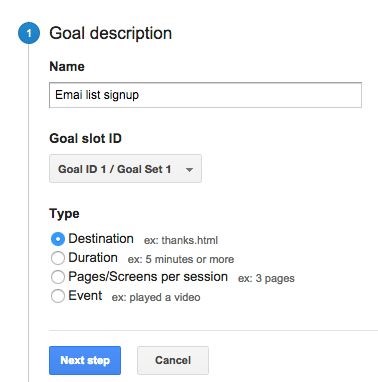Image resolution: width=378 pixels, height=382 pixels.
Task: Click the Type section label
Action: tap(64, 214)
